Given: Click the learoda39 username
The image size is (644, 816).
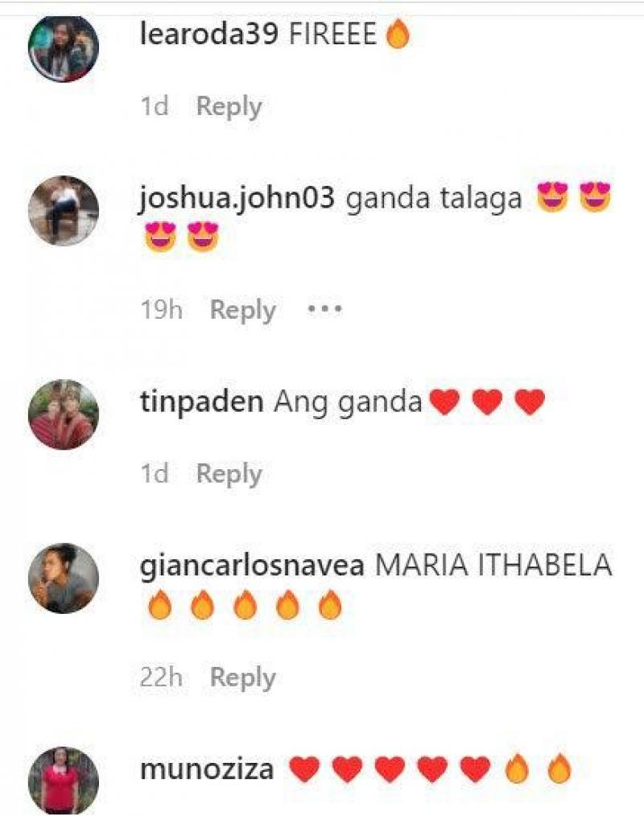Looking at the screenshot, I should pyautogui.click(x=208, y=35).
